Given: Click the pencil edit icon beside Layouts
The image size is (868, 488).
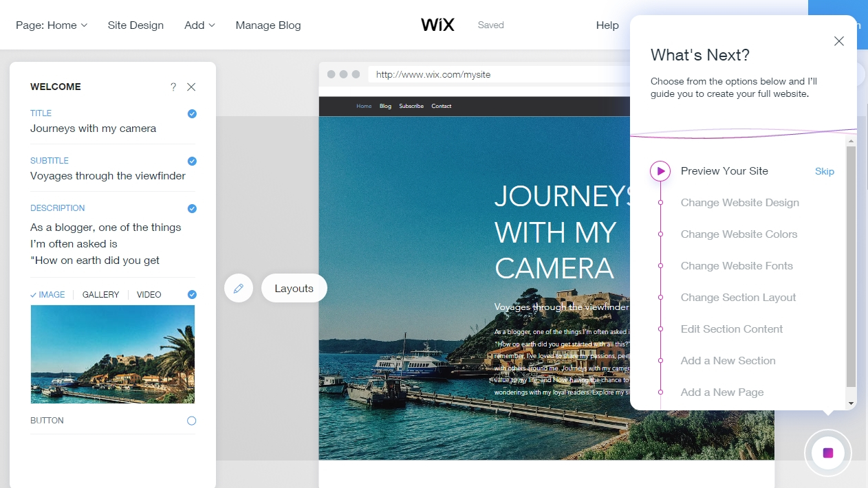Looking at the screenshot, I should [239, 289].
